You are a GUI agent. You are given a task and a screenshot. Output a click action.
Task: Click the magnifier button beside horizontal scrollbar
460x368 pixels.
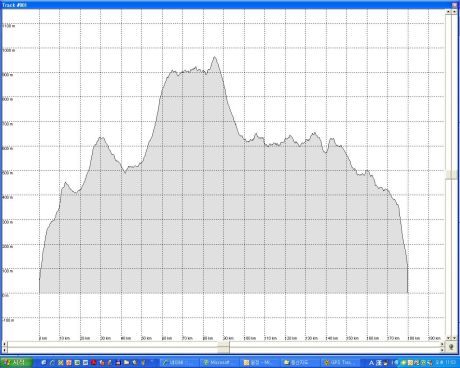[x=451, y=347]
